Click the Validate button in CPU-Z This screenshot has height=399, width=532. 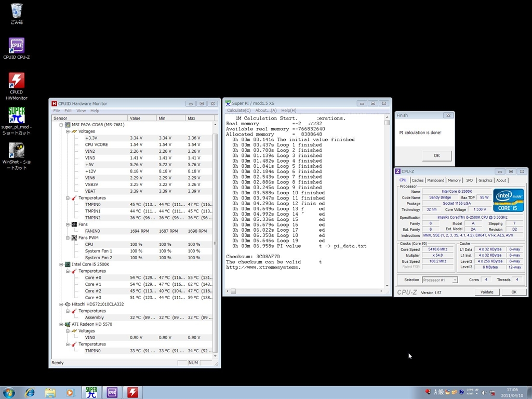click(x=487, y=292)
